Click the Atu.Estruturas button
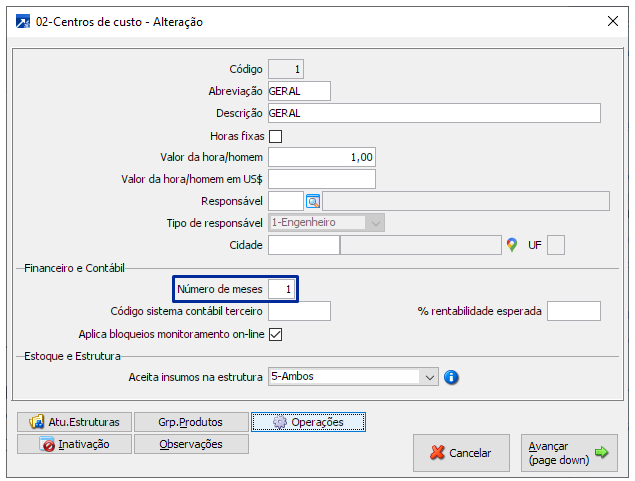Viewport: 635px width, 481px height. tap(75, 422)
